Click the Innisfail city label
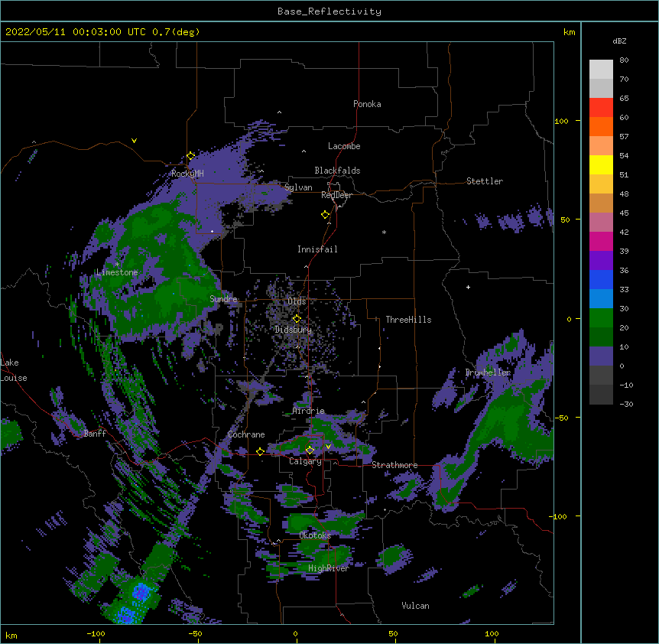 [317, 249]
